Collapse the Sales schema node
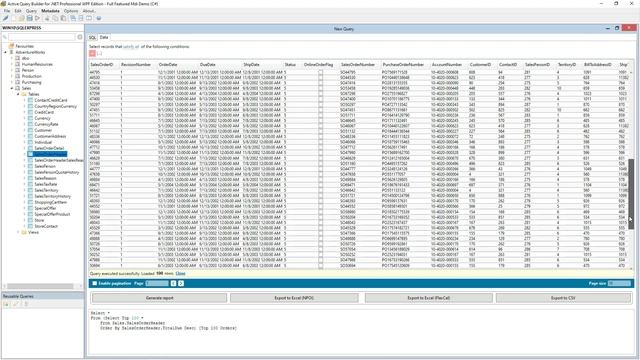The height and width of the screenshot is (360, 640). (12, 88)
